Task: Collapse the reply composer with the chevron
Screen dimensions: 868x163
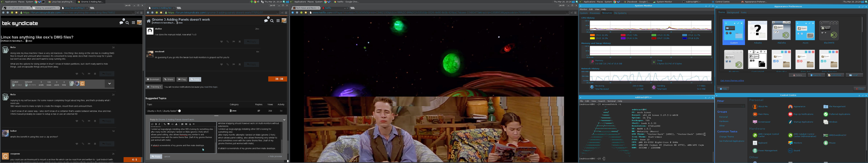Action: [x=284, y=120]
